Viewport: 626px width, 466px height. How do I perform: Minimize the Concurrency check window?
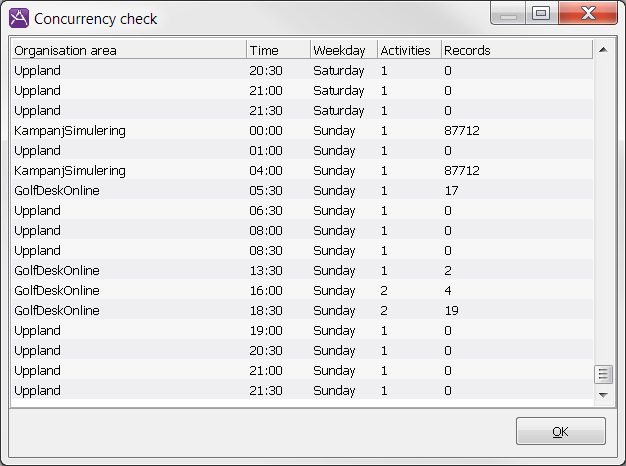508,13
